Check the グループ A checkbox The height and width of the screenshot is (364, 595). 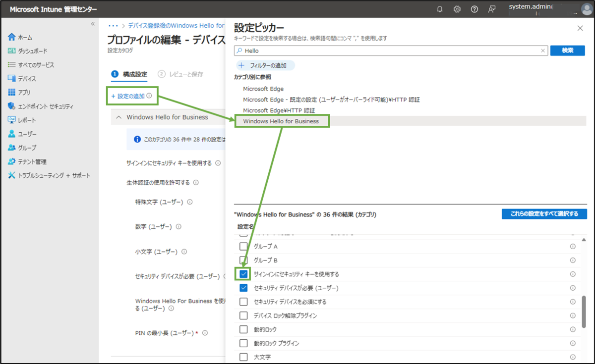(243, 246)
